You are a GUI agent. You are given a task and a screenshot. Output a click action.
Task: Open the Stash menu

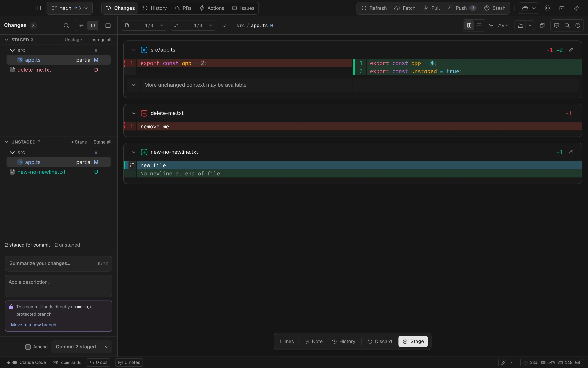[x=495, y=8]
